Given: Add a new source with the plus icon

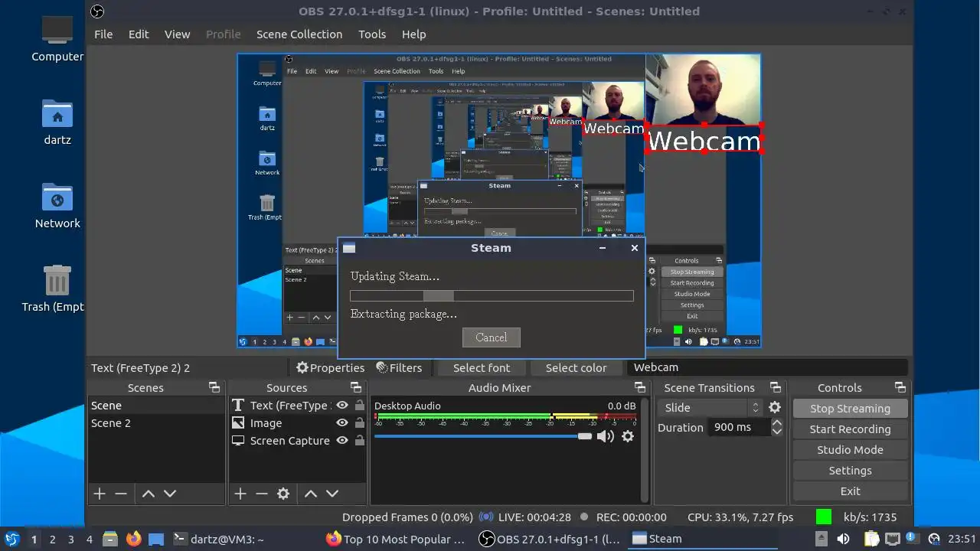Looking at the screenshot, I should click(x=240, y=494).
